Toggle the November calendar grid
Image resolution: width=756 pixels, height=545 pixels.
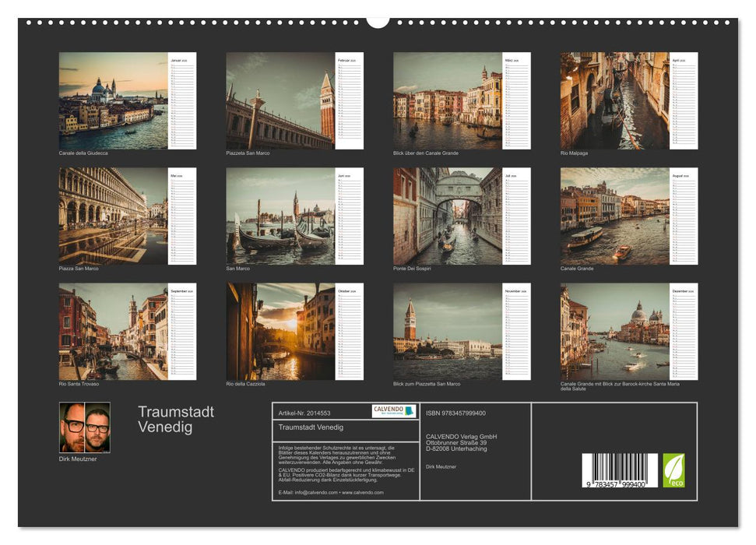pyautogui.click(x=518, y=335)
